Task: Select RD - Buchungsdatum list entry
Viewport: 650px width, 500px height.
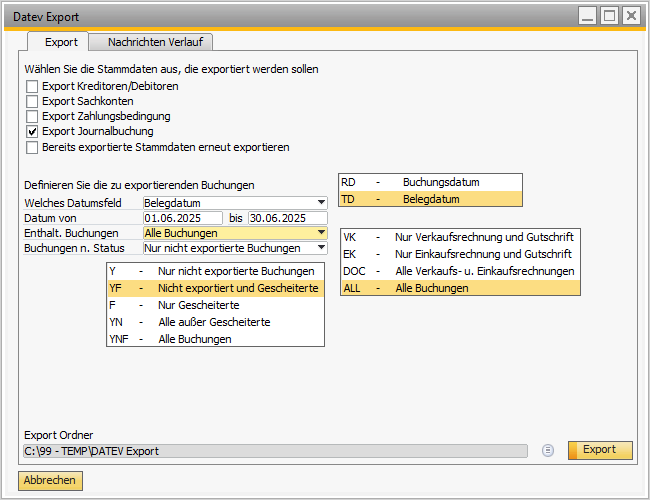Action: 430,182
